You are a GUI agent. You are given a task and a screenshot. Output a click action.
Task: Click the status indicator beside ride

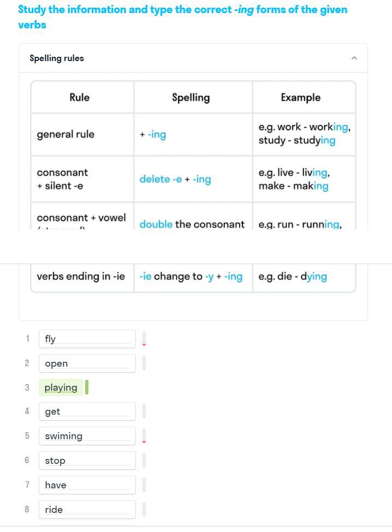[144, 510]
